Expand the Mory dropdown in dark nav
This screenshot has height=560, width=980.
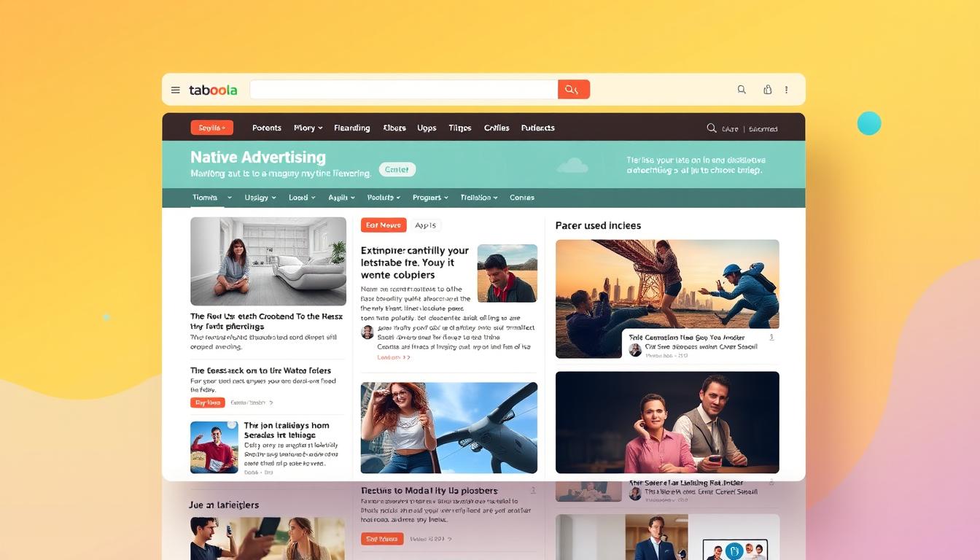click(x=308, y=128)
